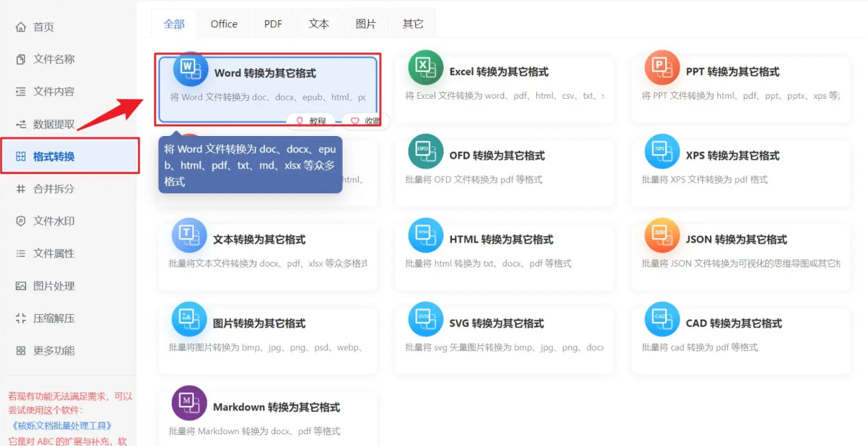Open the PPT conversion icon
This screenshot has width=868, height=446.
pyautogui.click(x=662, y=68)
